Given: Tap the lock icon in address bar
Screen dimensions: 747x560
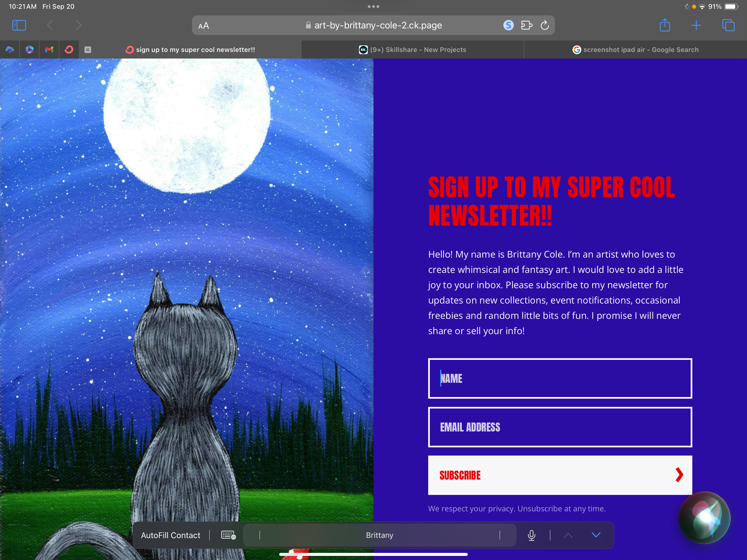Looking at the screenshot, I should [x=308, y=25].
